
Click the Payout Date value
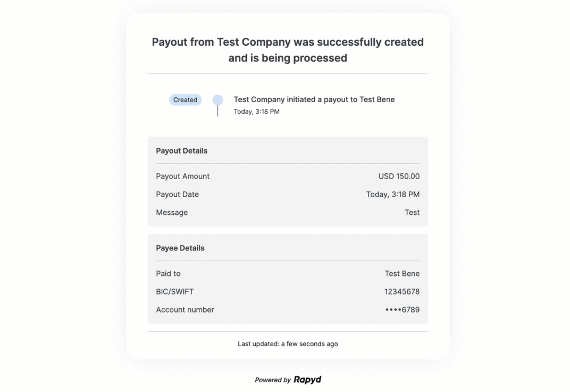tap(393, 194)
